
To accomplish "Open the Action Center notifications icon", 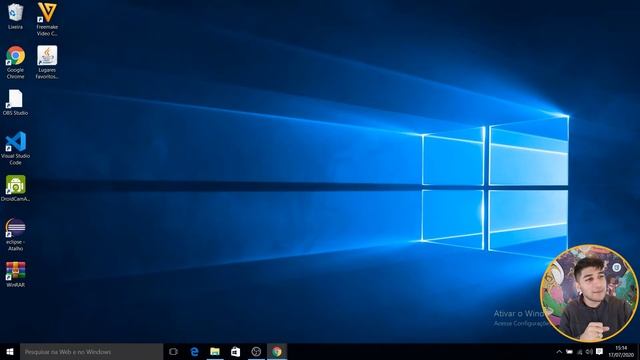I will [600, 352].
